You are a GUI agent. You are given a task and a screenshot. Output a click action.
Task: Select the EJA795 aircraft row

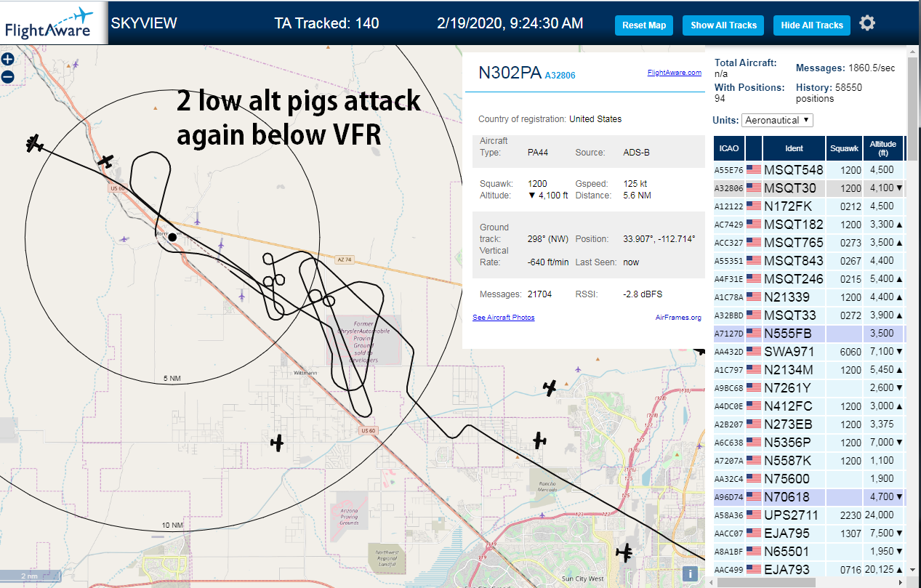tap(809, 533)
